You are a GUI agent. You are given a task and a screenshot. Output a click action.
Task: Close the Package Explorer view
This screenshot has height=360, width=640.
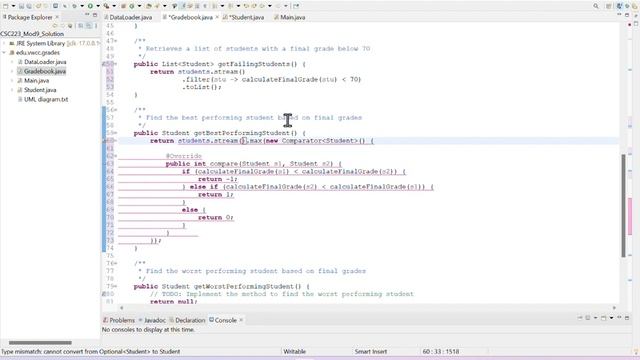[x=57, y=17]
